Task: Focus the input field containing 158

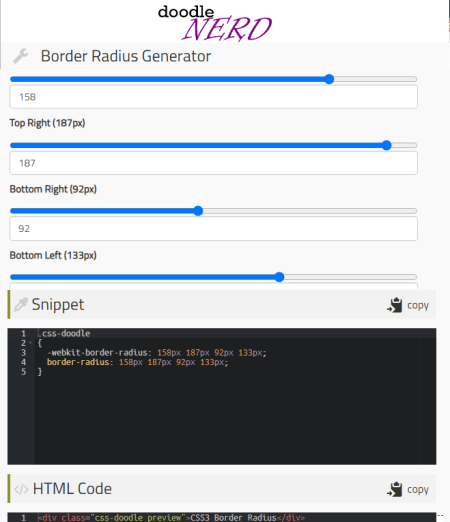Action: pos(213,97)
